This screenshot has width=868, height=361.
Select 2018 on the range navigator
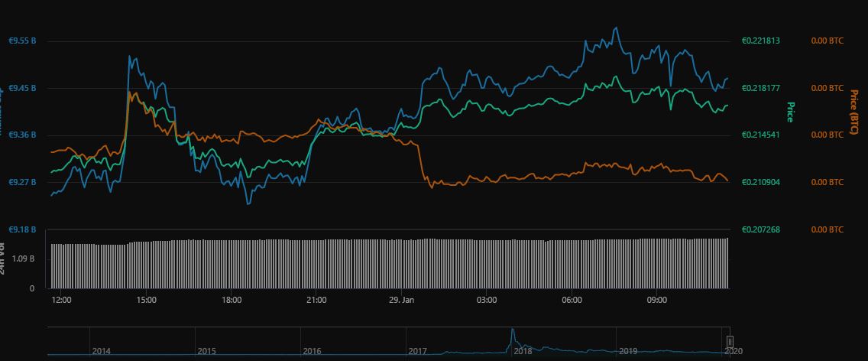(x=523, y=351)
